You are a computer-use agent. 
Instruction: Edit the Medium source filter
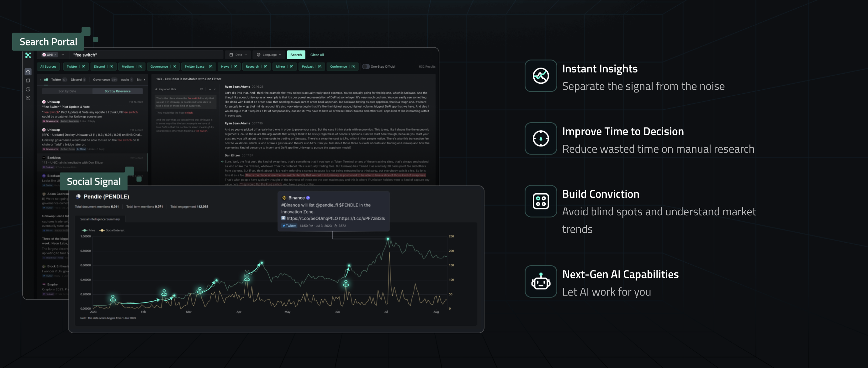[x=140, y=67]
